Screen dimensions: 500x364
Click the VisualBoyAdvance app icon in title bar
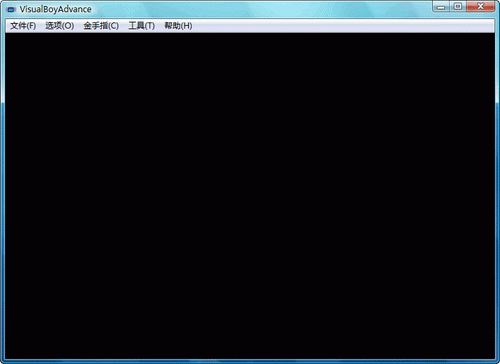click(12, 10)
